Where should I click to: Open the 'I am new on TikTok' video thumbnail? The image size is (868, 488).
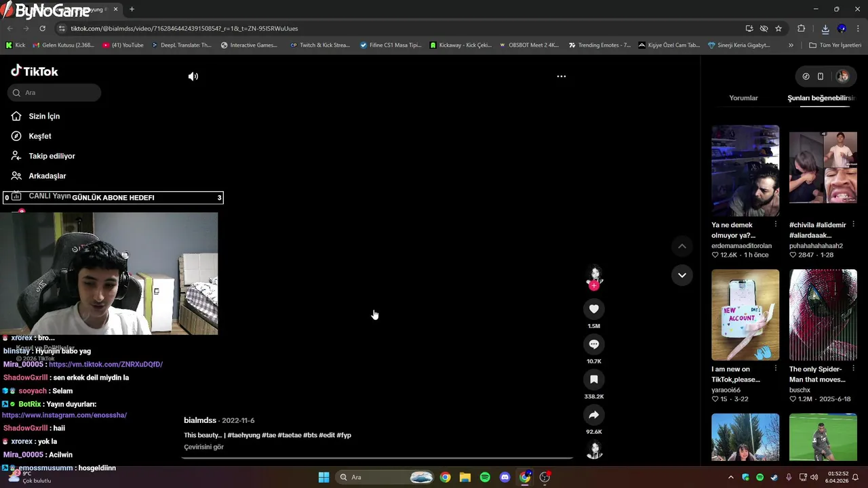[x=745, y=315]
